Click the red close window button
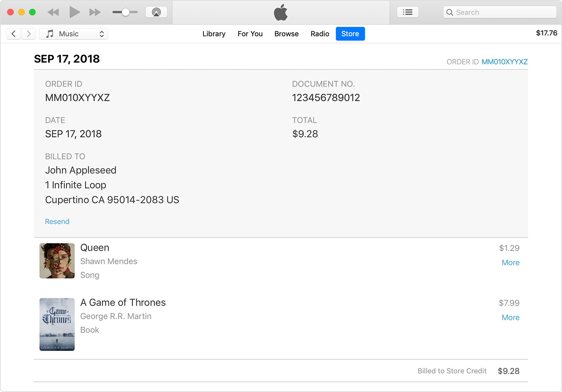Screen dimensions: 562x392 tap(11, 12)
